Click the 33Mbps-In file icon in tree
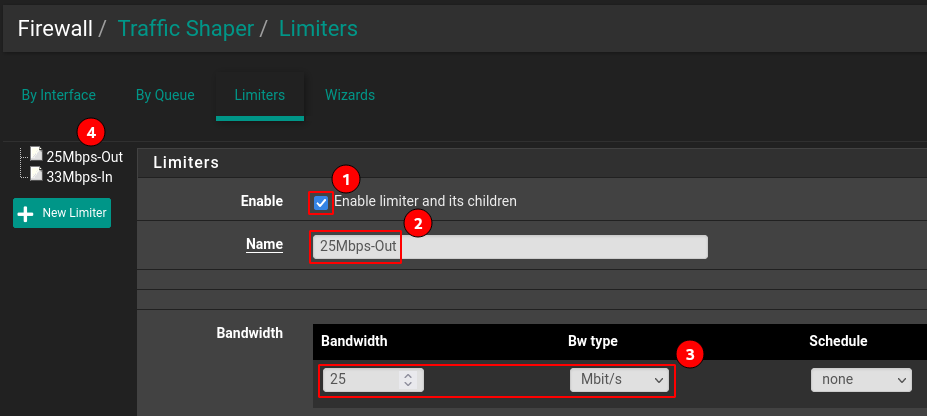This screenshot has height=416, width=927. [x=37, y=175]
